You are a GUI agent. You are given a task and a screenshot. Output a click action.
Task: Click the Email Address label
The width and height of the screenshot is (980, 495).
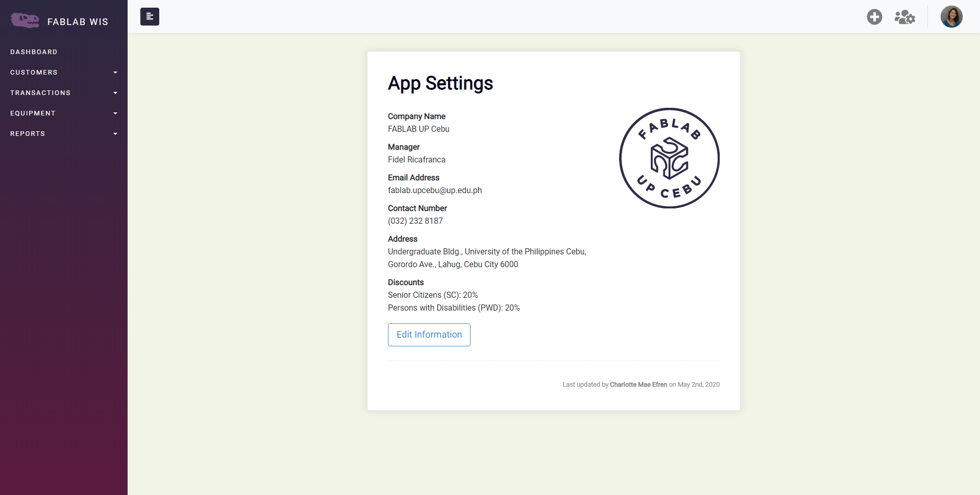coord(413,178)
